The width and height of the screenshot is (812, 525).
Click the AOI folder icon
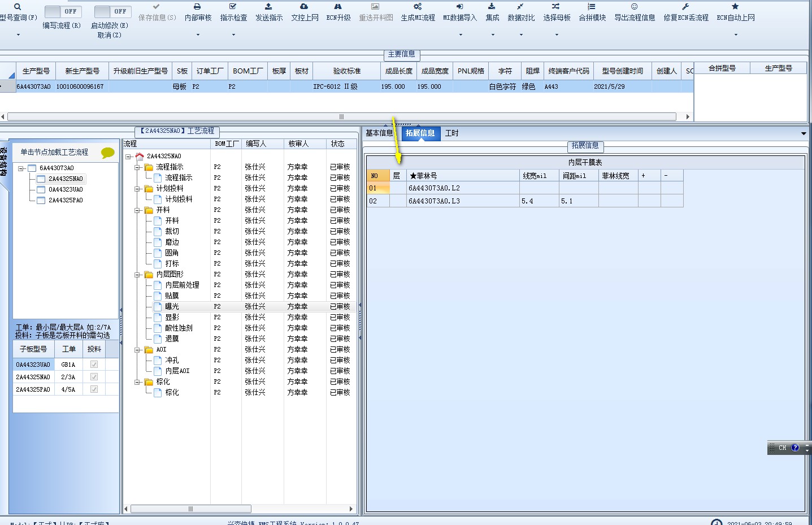click(x=149, y=349)
